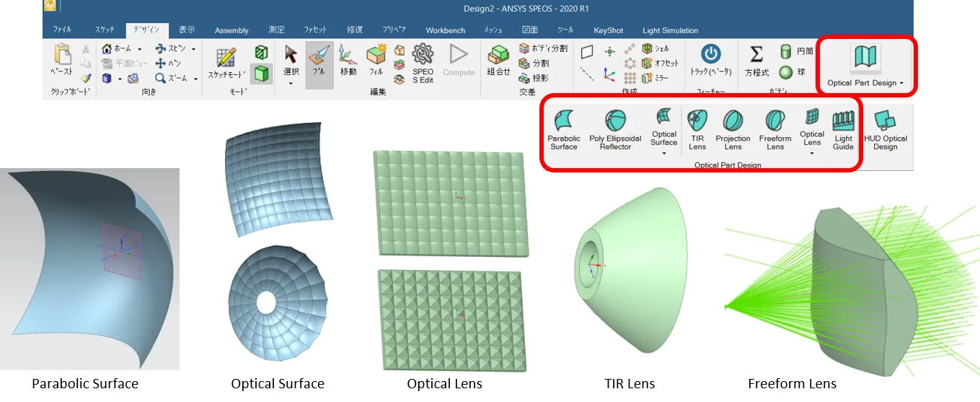The width and height of the screenshot is (980, 402).
Task: Select the Projection Lens tool
Action: click(x=733, y=130)
